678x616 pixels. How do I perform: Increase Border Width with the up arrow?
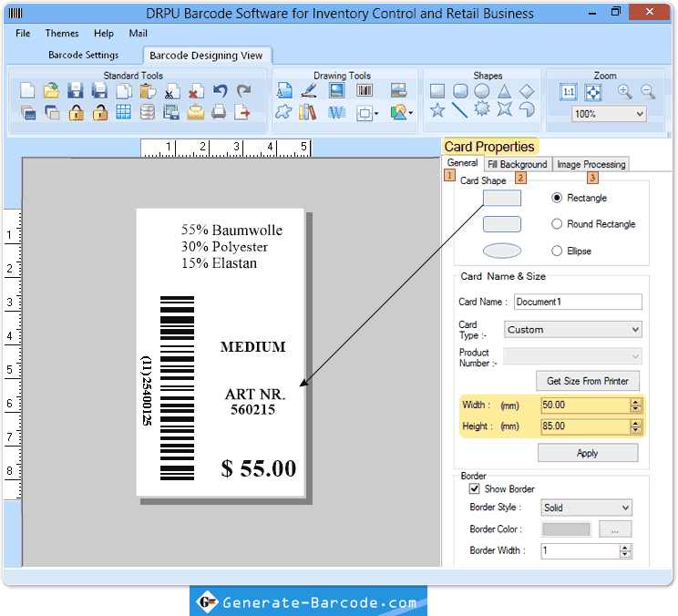pos(625,548)
